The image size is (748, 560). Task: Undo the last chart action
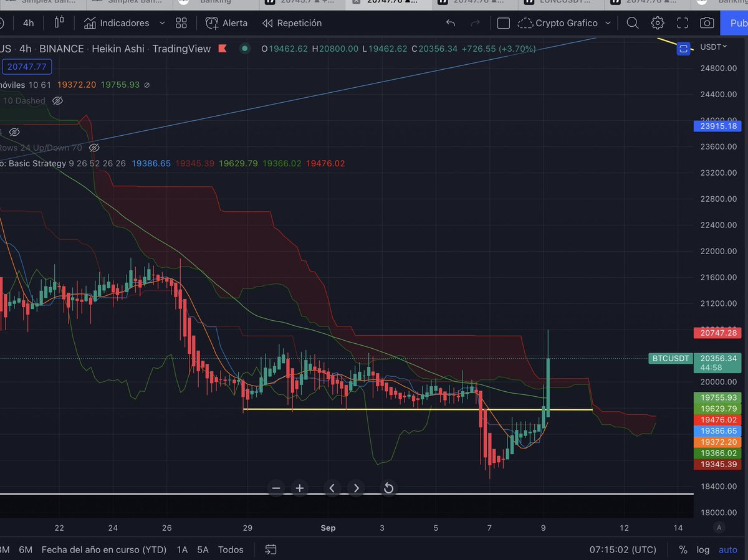451,23
